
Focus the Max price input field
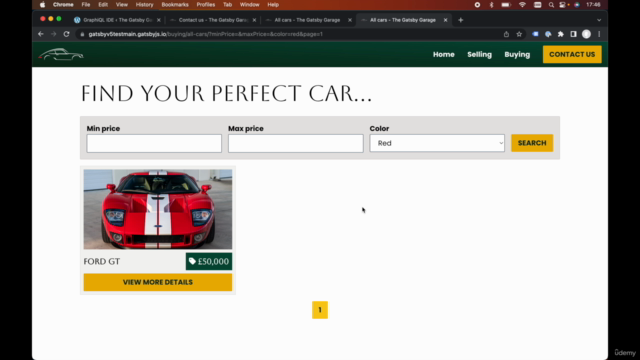pyautogui.click(x=296, y=144)
